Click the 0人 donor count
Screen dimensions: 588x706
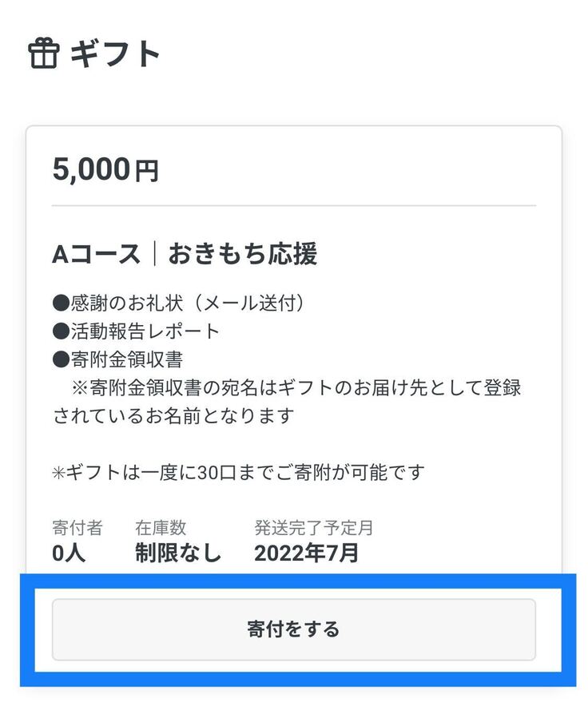(69, 553)
